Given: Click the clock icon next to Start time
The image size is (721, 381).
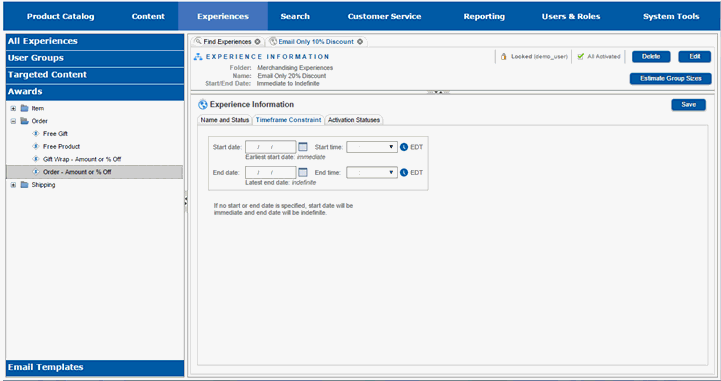Looking at the screenshot, I should pyautogui.click(x=404, y=147).
